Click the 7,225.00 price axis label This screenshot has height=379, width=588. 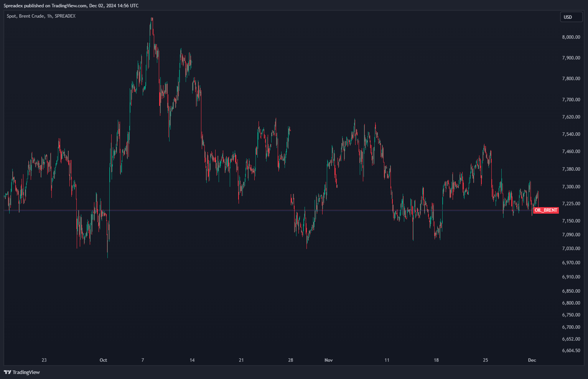coord(571,204)
